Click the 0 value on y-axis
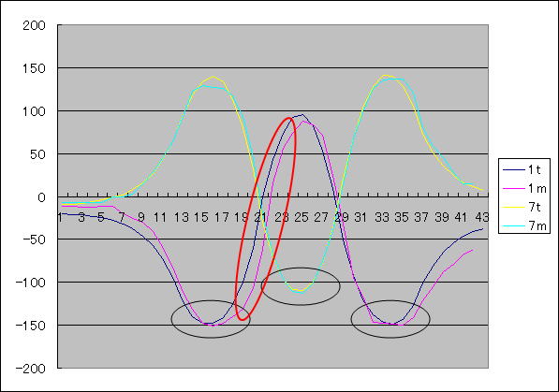Viewport: 559px width, 392px height. pos(42,197)
